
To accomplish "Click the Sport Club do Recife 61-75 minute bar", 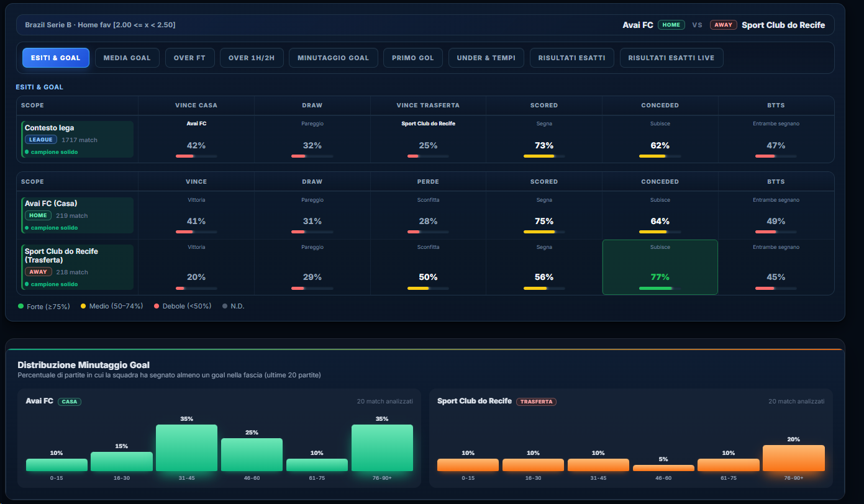I will (729, 465).
